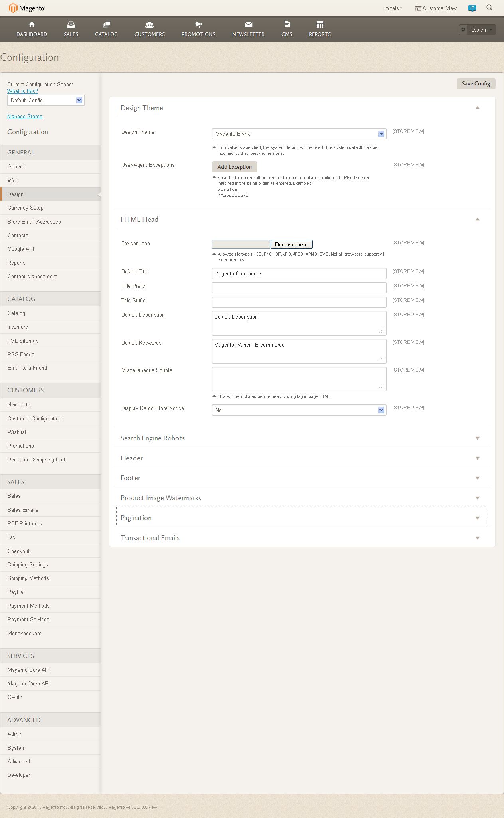Click the Miscellaneous Scripts text area
Image resolution: width=504 pixels, height=818 pixels.
299,379
